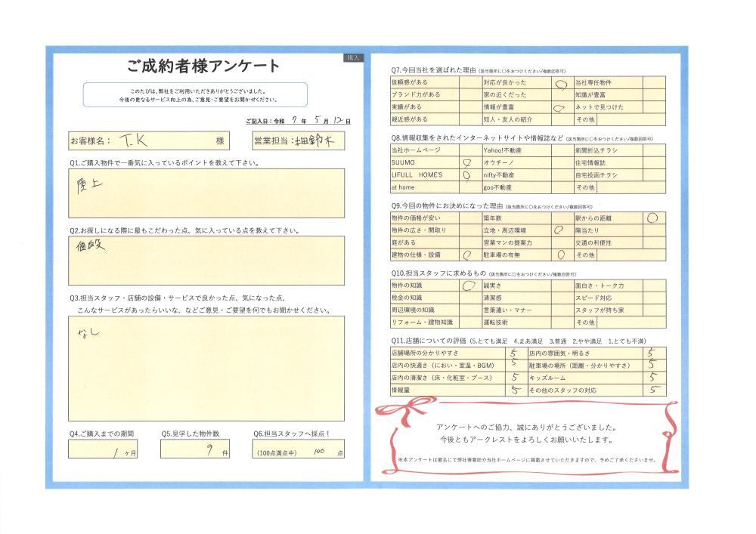Click the 店内の雰囲気・明るさ row label
Viewport: 756px width, 534px height.
(559, 353)
